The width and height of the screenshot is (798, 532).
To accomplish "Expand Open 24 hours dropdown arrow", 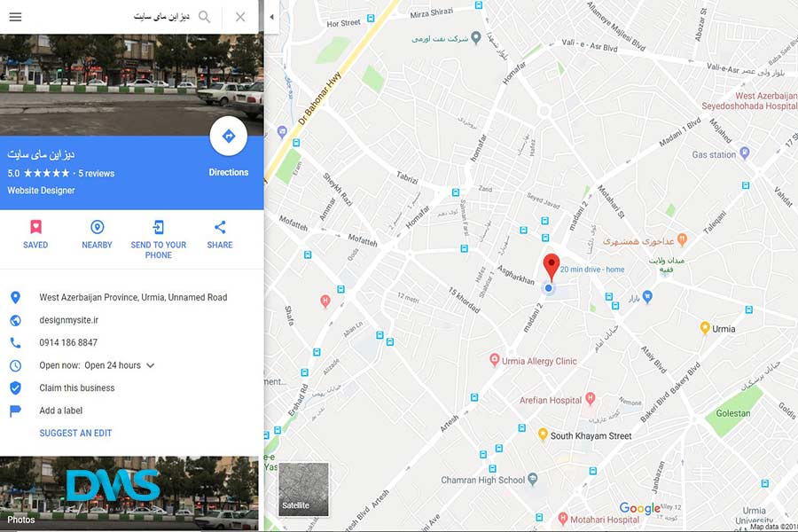I will (x=150, y=365).
